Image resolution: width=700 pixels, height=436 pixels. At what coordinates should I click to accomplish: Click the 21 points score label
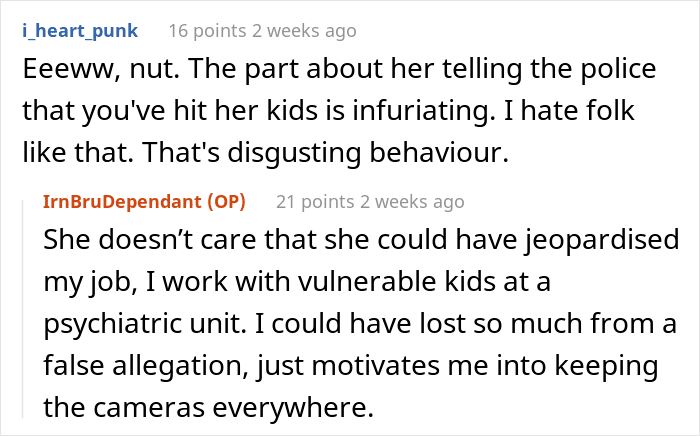[x=315, y=202]
